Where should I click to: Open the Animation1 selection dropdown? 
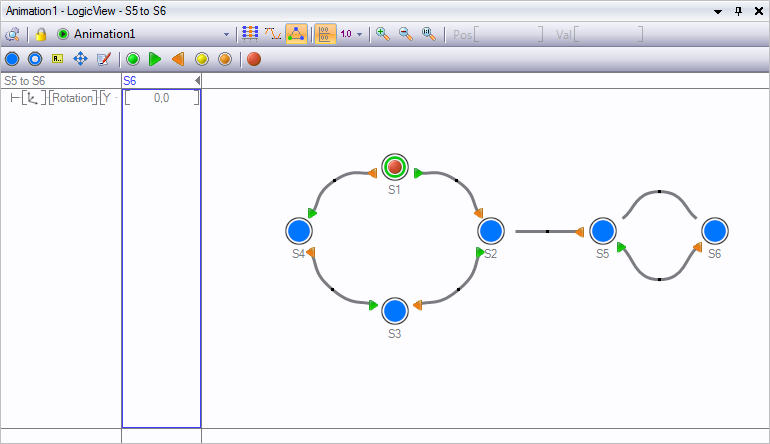click(226, 34)
